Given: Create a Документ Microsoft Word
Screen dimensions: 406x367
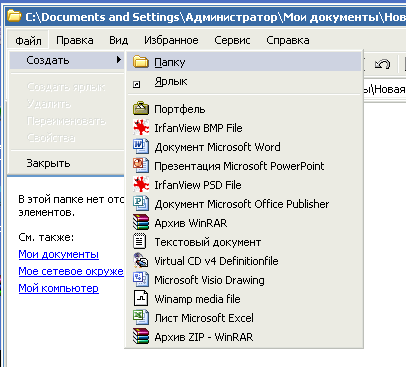Looking at the screenshot, I should [x=244, y=147].
